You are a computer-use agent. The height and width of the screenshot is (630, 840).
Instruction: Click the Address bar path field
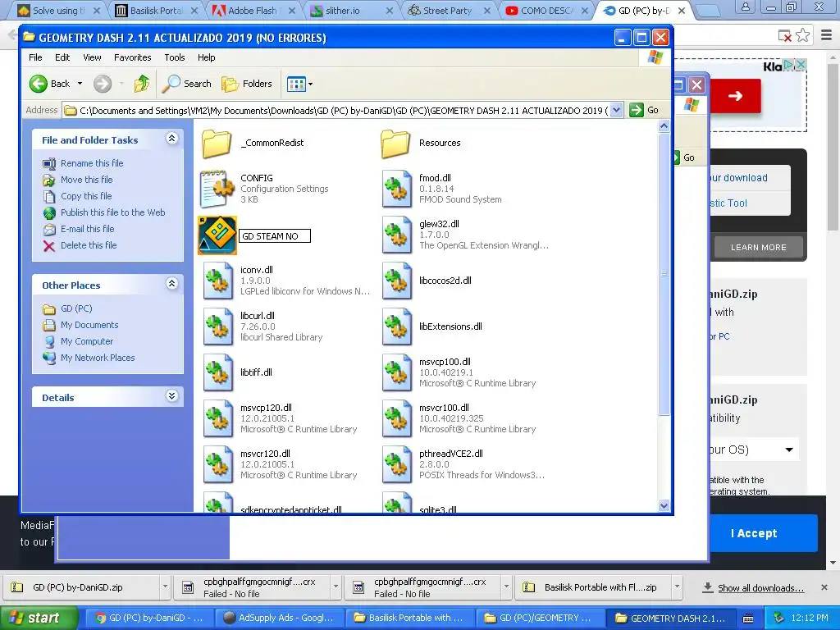pos(342,111)
